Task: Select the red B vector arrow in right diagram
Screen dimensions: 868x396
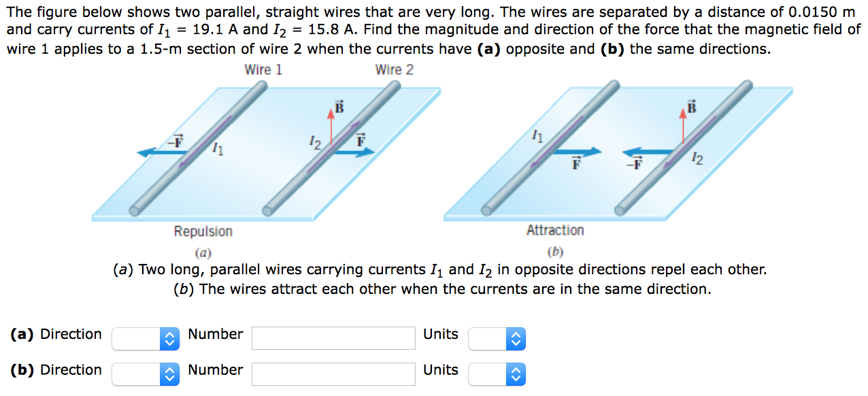Action: click(x=683, y=125)
